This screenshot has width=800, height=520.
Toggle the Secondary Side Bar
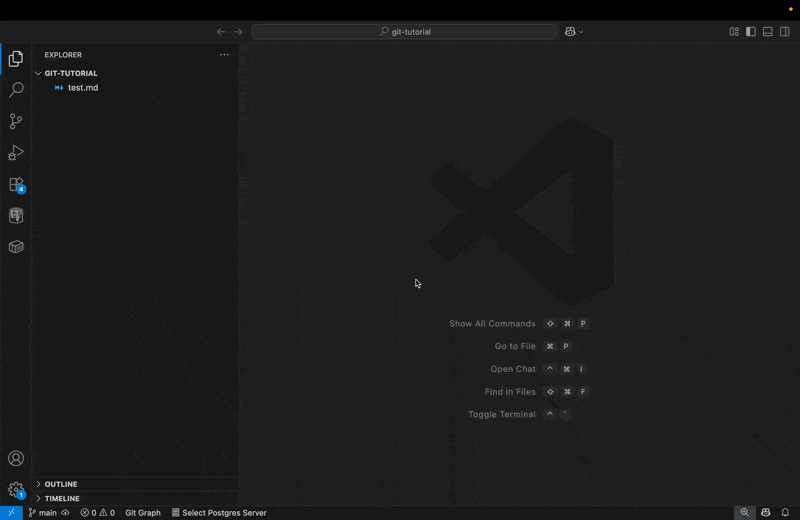pyautogui.click(x=785, y=32)
